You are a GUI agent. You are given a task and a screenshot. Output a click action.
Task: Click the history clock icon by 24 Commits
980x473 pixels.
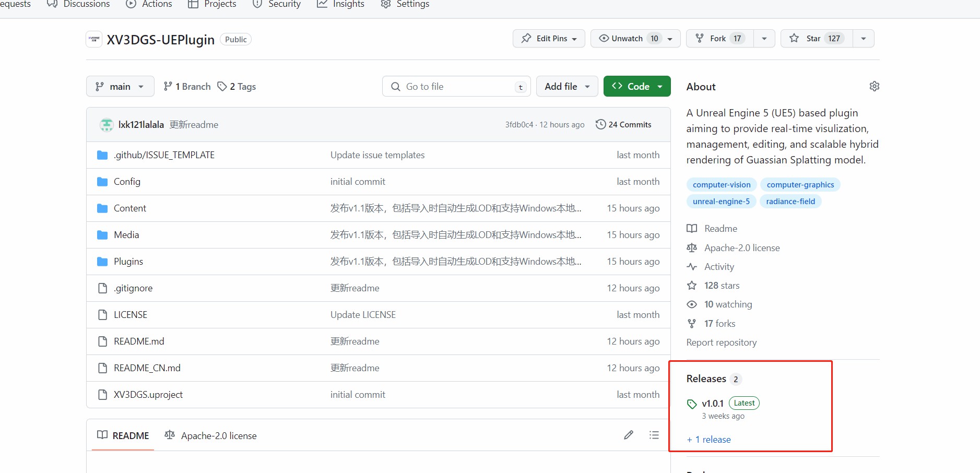pos(600,124)
